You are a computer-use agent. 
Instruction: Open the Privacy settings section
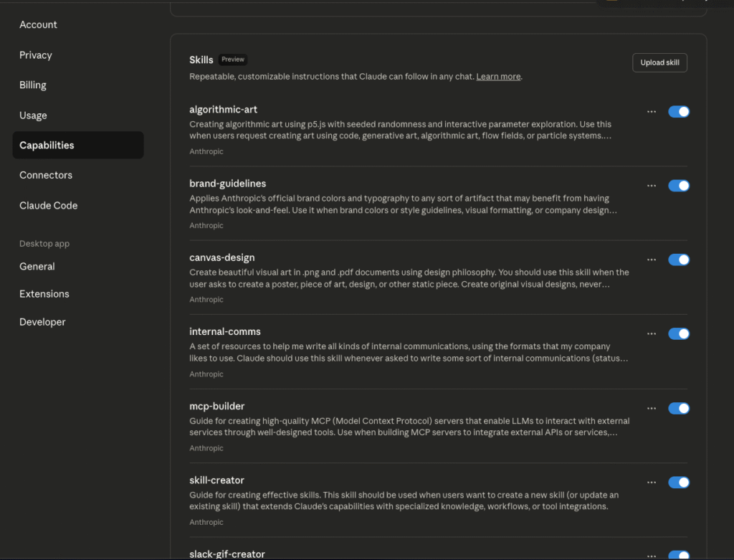(x=36, y=55)
